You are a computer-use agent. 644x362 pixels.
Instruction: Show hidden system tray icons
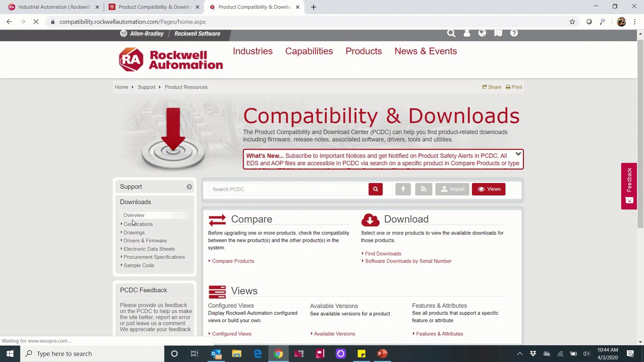[x=520, y=353]
